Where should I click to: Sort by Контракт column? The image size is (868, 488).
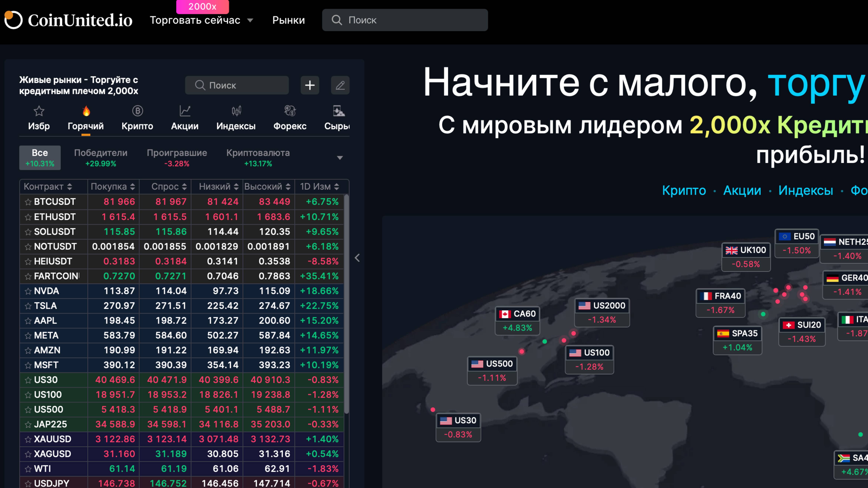(x=48, y=187)
